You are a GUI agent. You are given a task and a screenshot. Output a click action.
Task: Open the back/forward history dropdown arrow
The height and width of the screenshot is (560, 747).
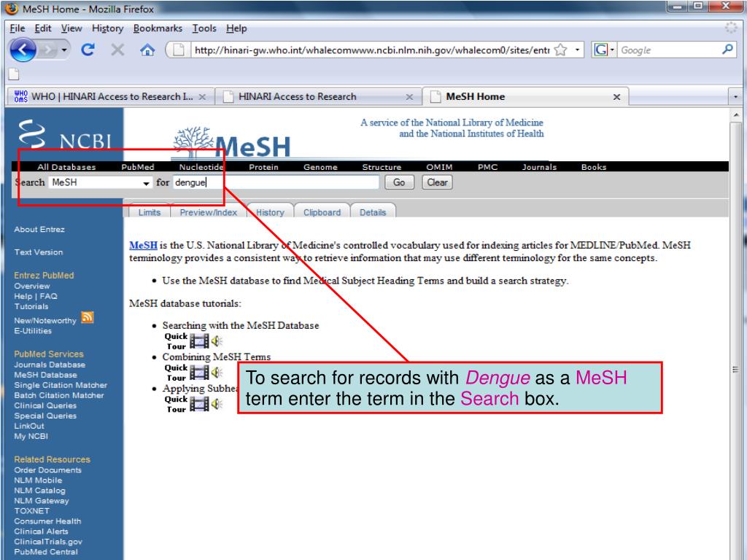point(64,50)
